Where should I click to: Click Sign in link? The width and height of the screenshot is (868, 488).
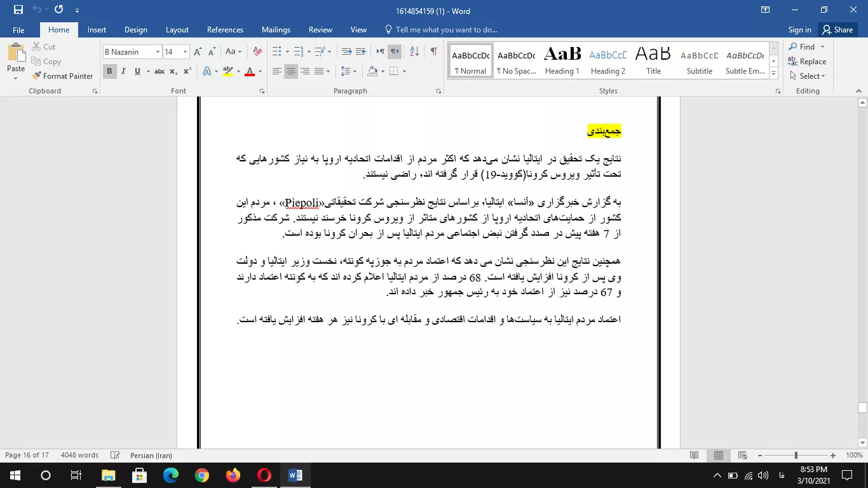point(799,30)
